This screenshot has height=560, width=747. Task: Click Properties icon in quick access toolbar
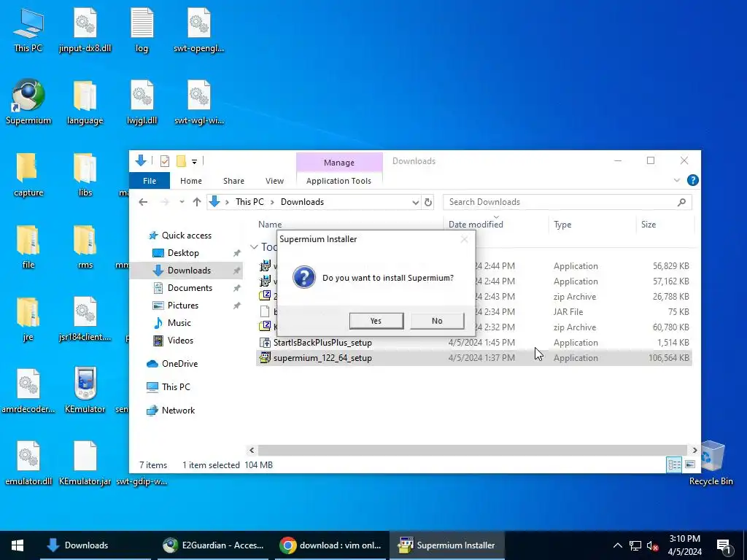(x=165, y=161)
